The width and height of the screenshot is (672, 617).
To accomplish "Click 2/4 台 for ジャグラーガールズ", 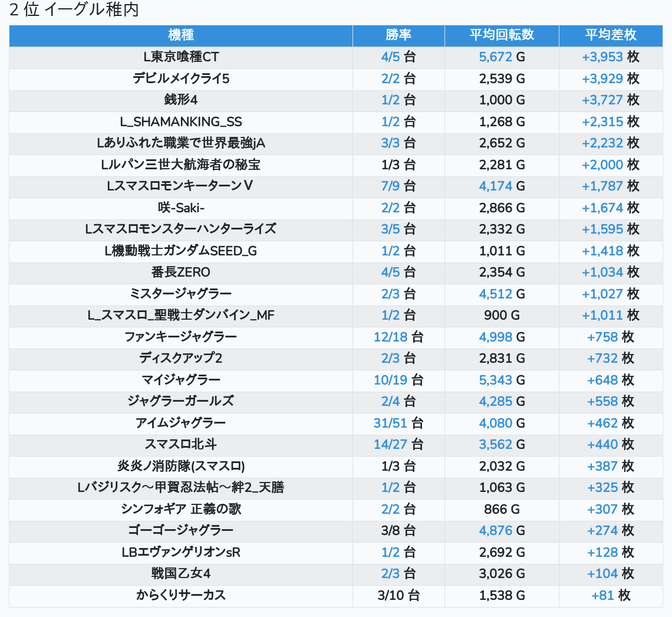I will tap(398, 402).
